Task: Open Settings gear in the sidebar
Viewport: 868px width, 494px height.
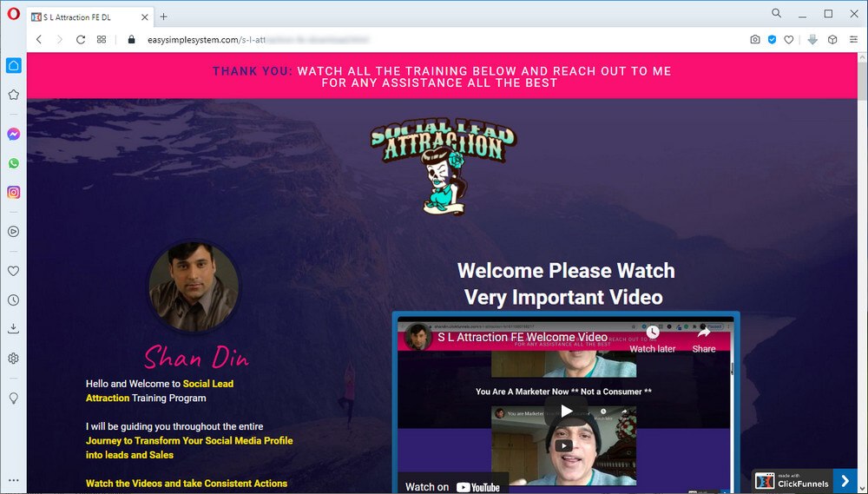Action: [14, 359]
